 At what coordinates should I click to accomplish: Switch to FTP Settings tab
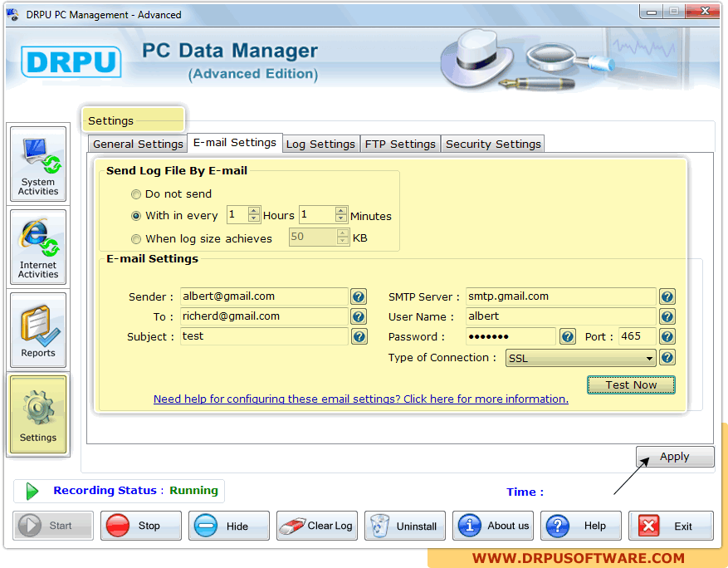pos(400,144)
